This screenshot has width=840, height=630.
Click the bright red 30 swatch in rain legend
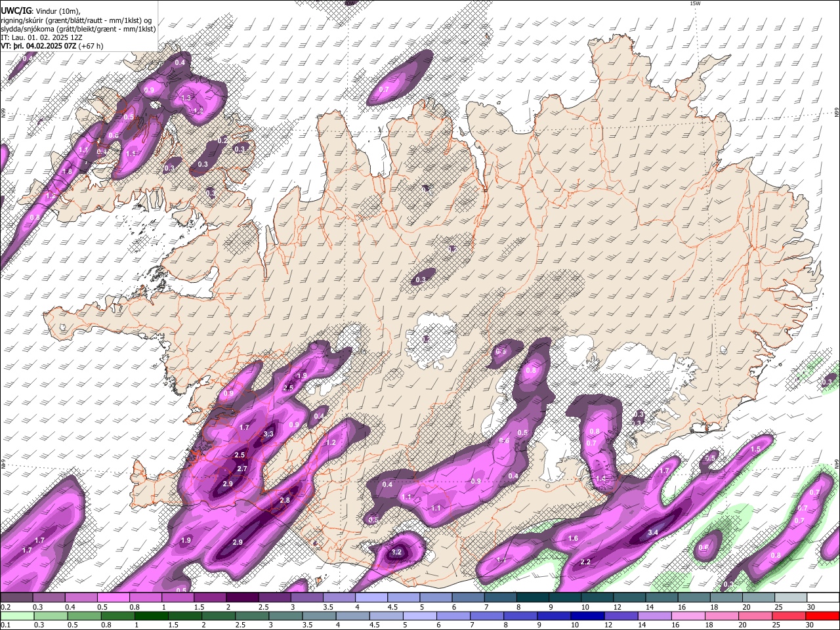(x=824, y=616)
